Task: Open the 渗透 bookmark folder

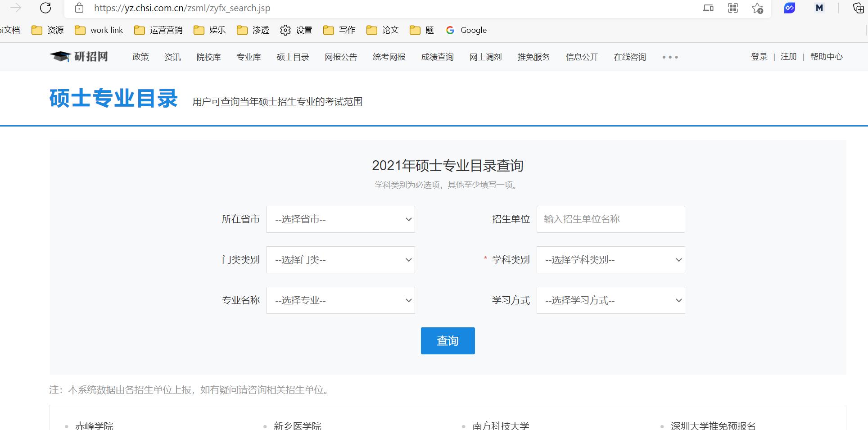Action: coord(253,30)
